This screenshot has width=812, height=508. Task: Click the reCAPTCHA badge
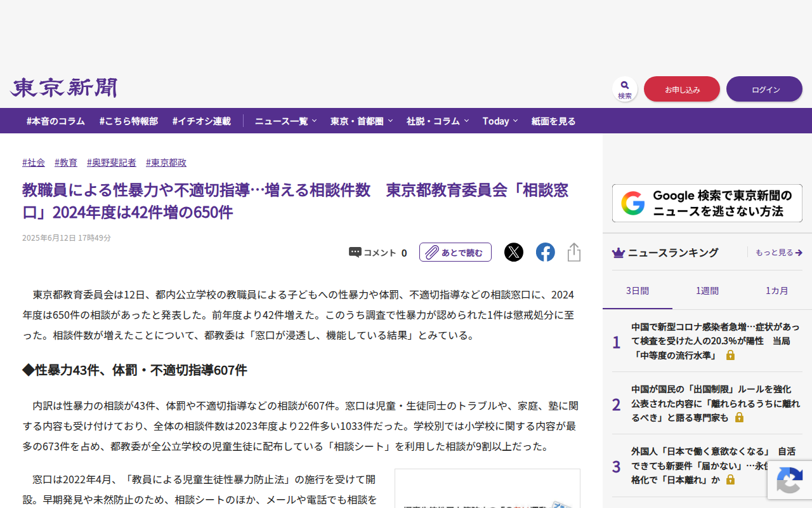[x=790, y=479]
